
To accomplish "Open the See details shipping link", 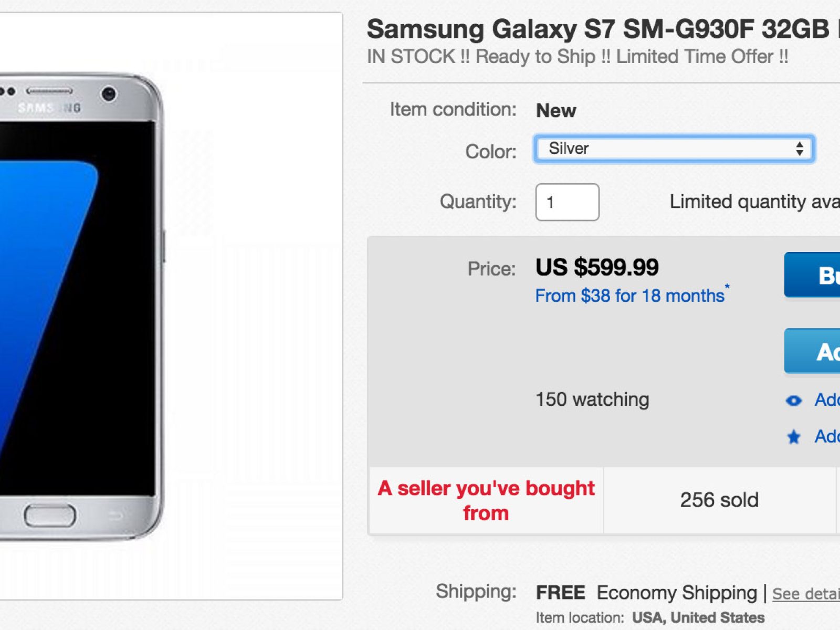I will point(806,594).
